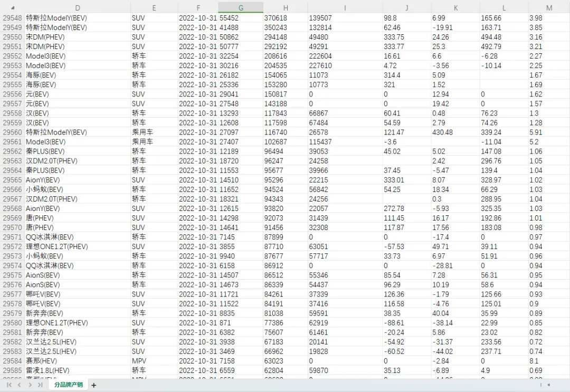
Task: Select column L header
Action: tap(504, 7)
